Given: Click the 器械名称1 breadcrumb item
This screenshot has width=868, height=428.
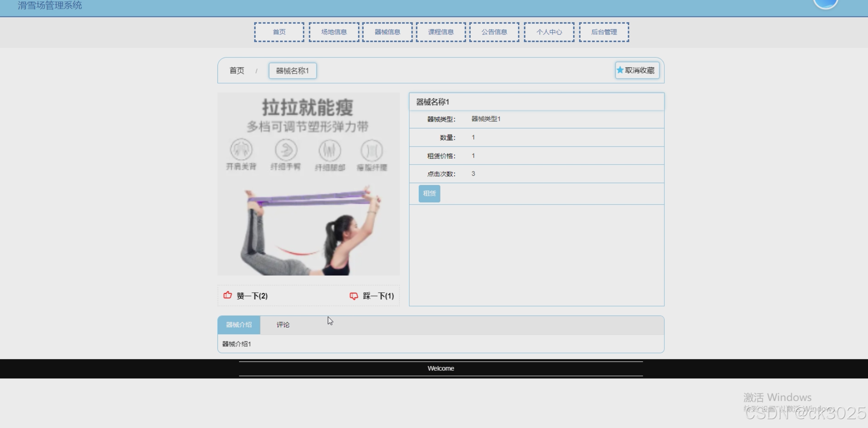Looking at the screenshot, I should coord(292,71).
